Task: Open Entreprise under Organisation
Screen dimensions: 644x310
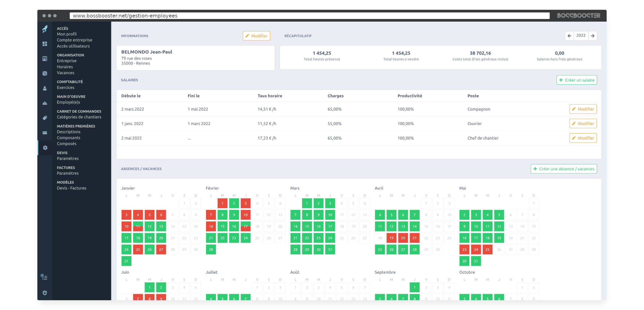Action: coord(66,61)
